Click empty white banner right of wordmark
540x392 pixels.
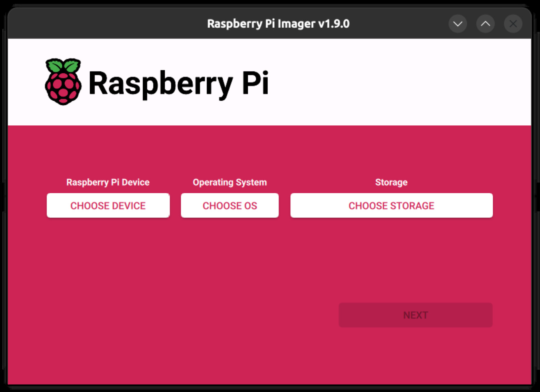point(400,82)
